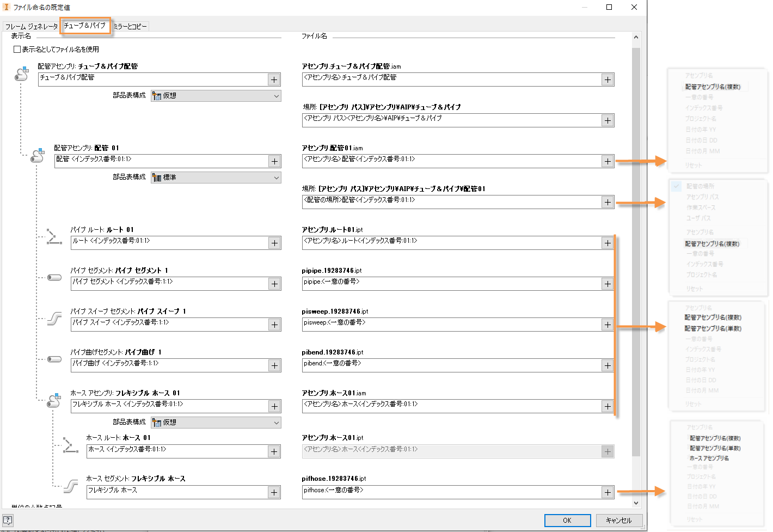Image resolution: width=773 pixels, height=532 pixels.
Task: Click the OK button
Action: (x=567, y=520)
